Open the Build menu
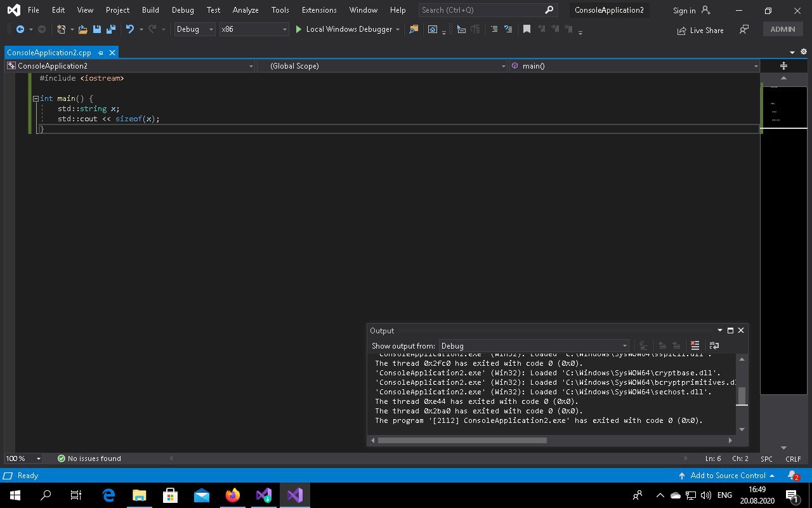This screenshot has height=508, width=812. click(150, 10)
